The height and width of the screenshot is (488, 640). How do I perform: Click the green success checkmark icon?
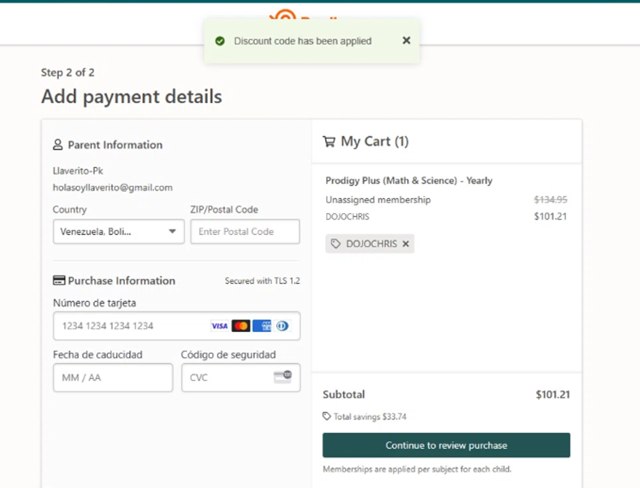pyautogui.click(x=219, y=41)
